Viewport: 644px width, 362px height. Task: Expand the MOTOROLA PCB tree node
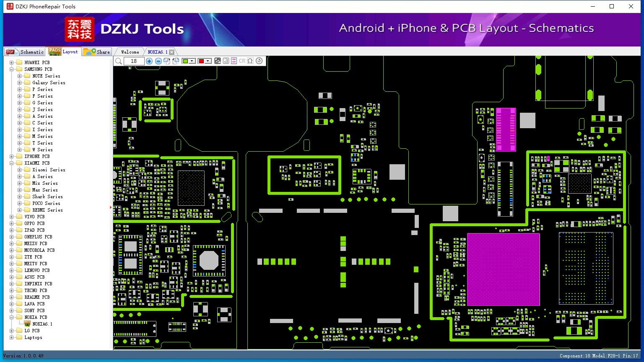coord(11,250)
